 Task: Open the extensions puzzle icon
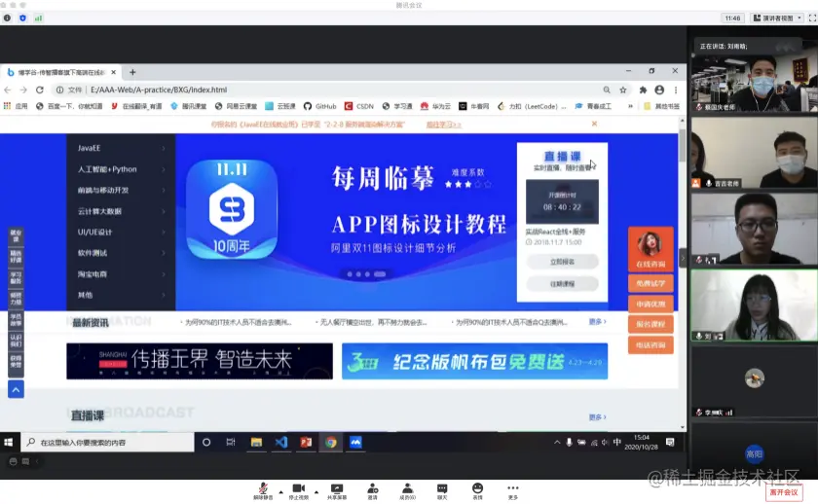tap(644, 90)
